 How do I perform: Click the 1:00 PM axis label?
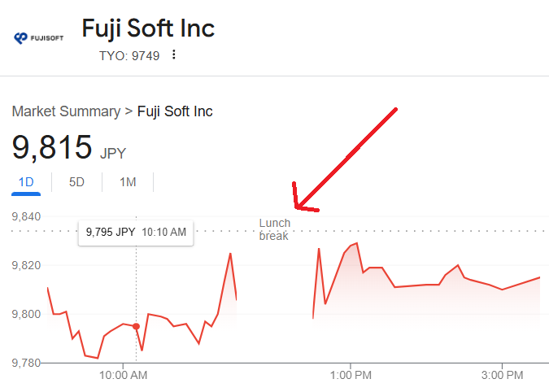tap(351, 375)
